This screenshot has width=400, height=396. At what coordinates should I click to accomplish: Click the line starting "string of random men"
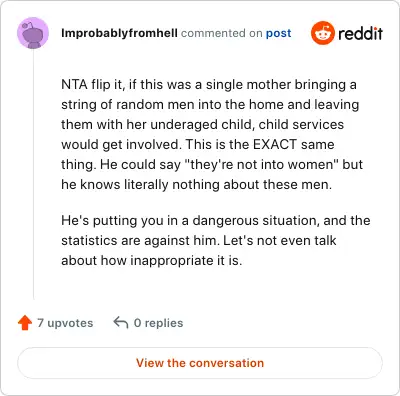tap(210, 105)
